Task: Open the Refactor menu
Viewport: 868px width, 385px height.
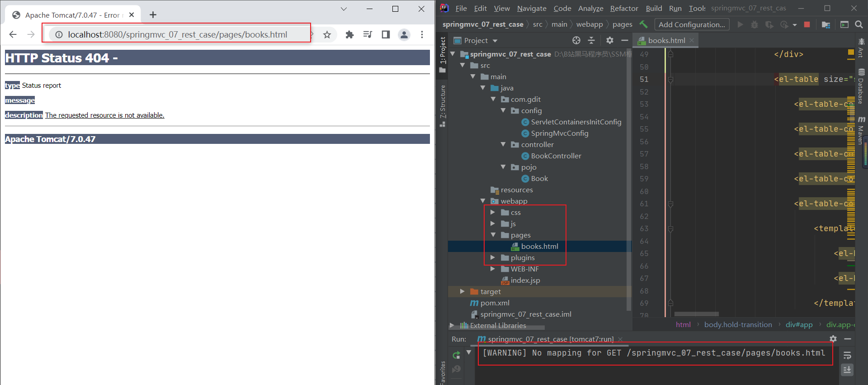Action: (x=624, y=8)
